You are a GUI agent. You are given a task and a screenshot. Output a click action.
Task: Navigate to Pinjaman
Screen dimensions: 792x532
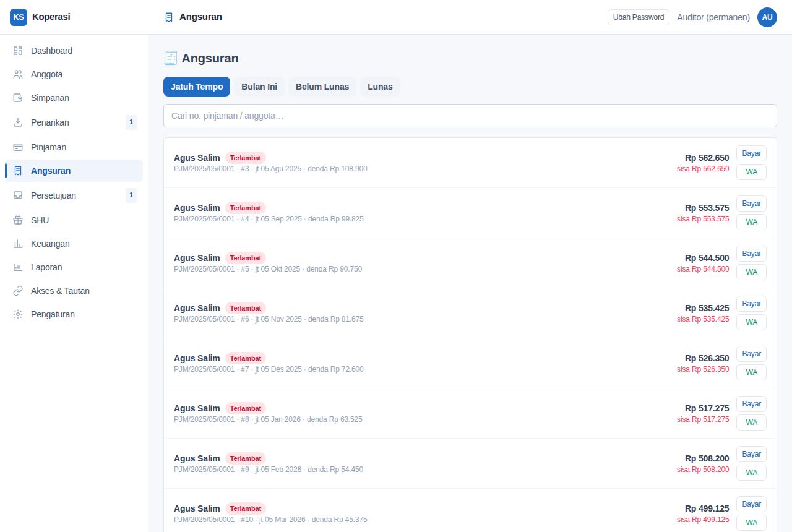[74, 147]
